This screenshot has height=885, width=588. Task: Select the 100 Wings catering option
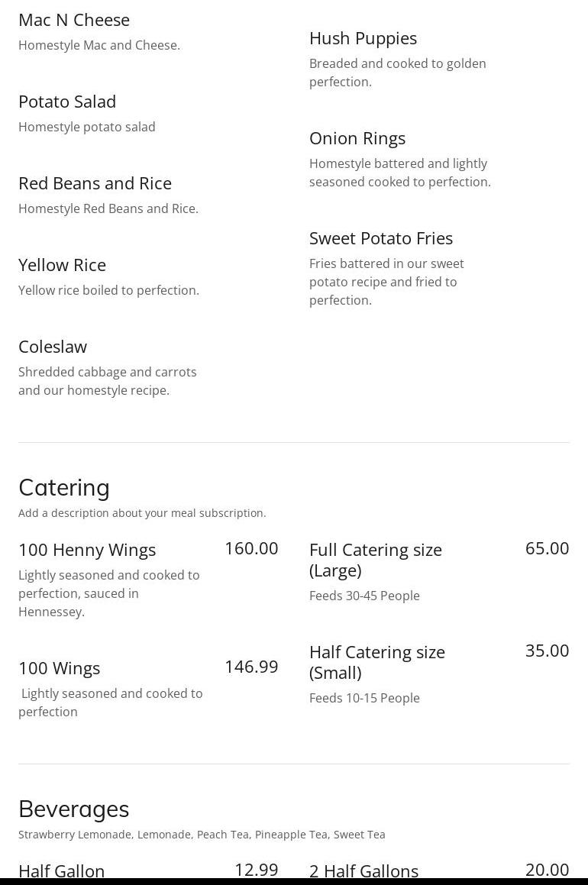click(60, 668)
